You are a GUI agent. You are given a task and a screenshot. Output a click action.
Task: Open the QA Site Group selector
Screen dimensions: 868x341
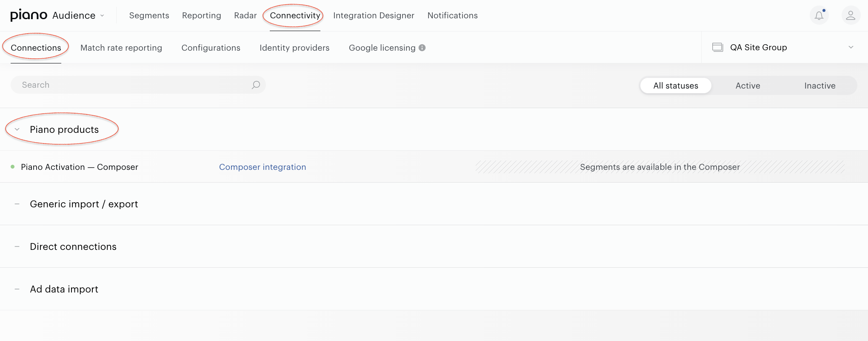[785, 47]
